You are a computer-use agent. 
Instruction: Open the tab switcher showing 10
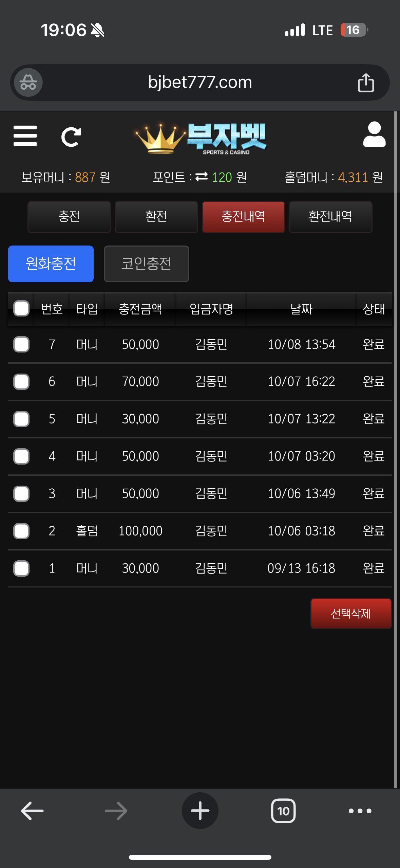click(x=283, y=811)
